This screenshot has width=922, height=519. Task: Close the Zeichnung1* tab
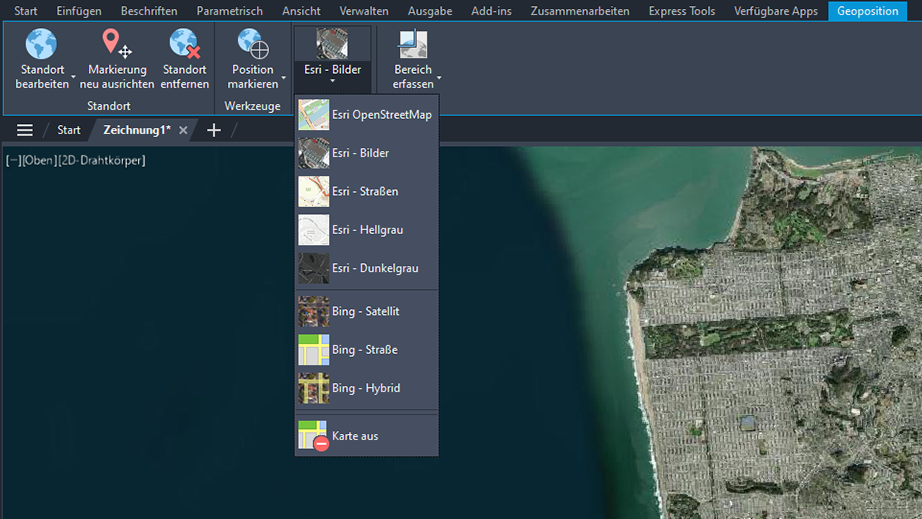click(x=183, y=130)
